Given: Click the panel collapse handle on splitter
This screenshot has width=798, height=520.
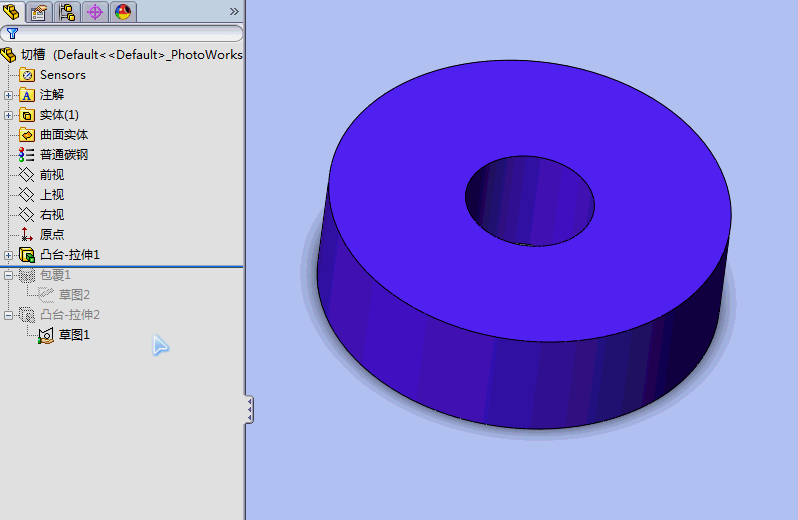Looking at the screenshot, I should pos(249,410).
